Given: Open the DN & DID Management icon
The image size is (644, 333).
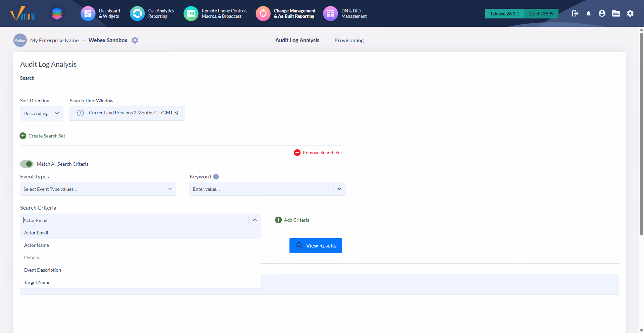Looking at the screenshot, I should pos(330,13).
